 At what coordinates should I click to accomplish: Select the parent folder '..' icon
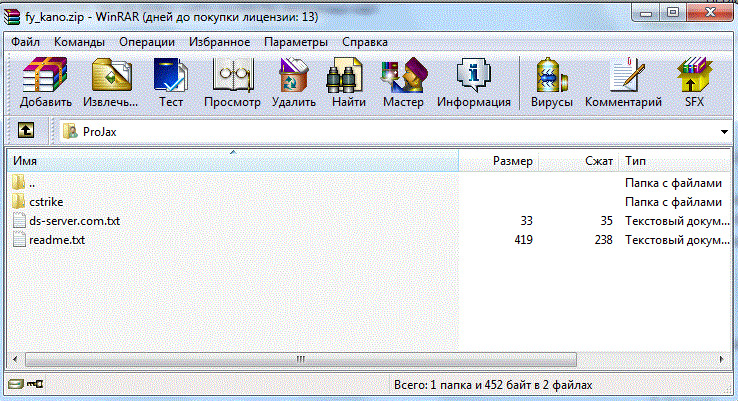click(18, 182)
